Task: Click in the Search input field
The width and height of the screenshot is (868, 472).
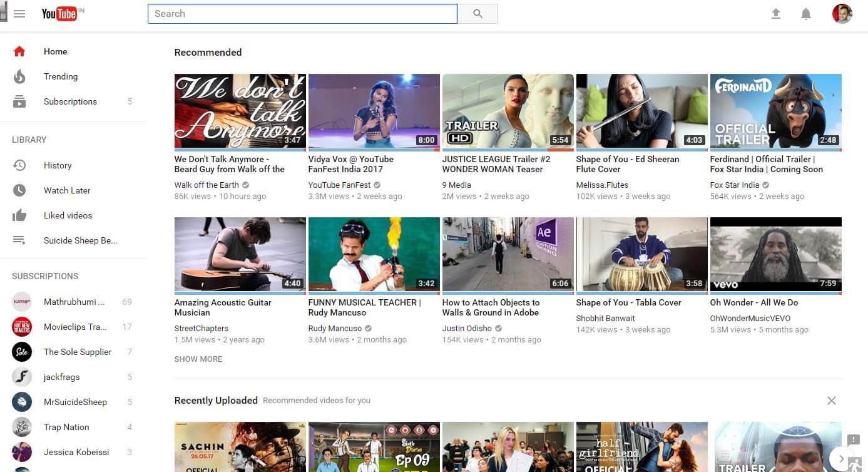Action: click(x=302, y=14)
